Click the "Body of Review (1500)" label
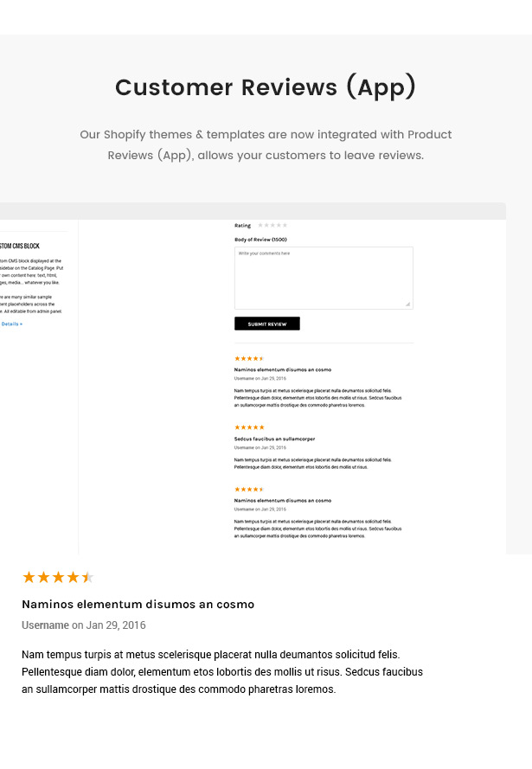The height and width of the screenshot is (769, 532). [x=260, y=240]
